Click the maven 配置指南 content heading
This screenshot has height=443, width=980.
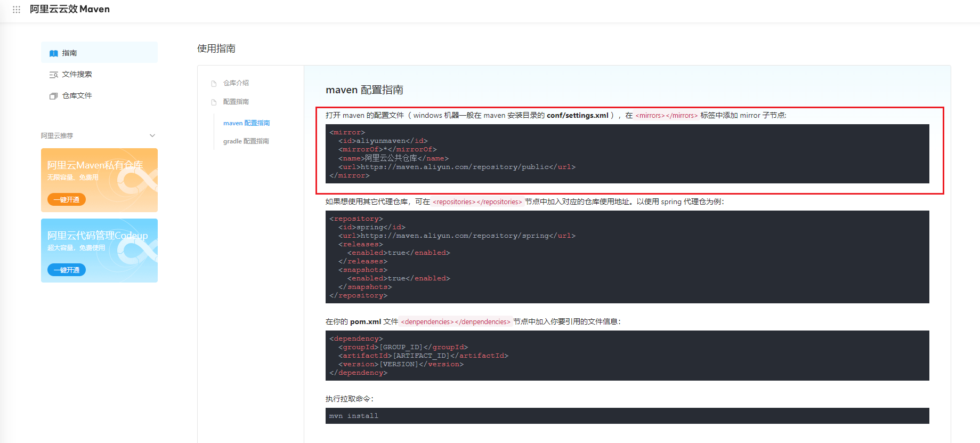tap(365, 90)
